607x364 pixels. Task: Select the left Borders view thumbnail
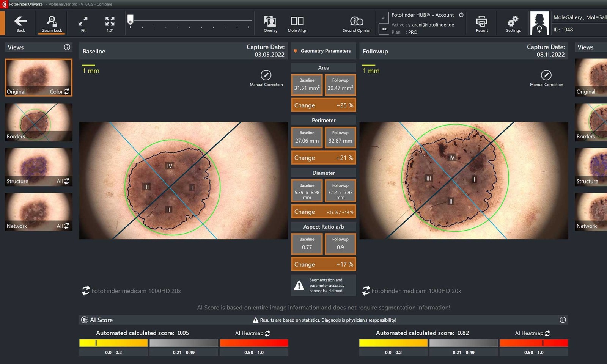click(38, 122)
